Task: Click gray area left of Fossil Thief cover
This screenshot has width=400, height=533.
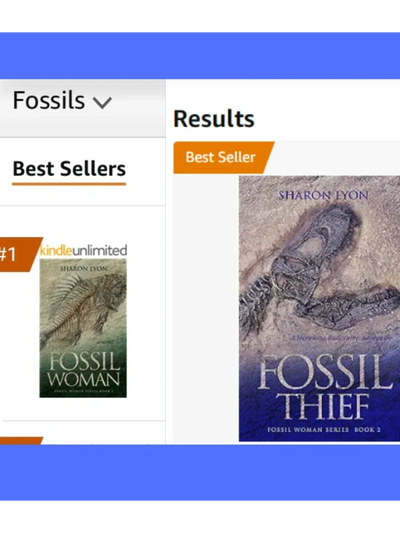Action: pyautogui.click(x=206, y=308)
